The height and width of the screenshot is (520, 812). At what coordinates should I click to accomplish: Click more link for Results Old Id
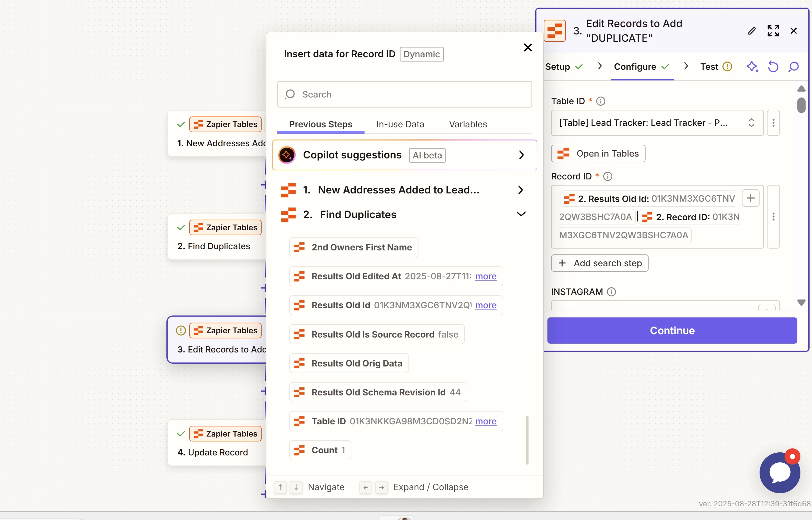[x=485, y=305]
